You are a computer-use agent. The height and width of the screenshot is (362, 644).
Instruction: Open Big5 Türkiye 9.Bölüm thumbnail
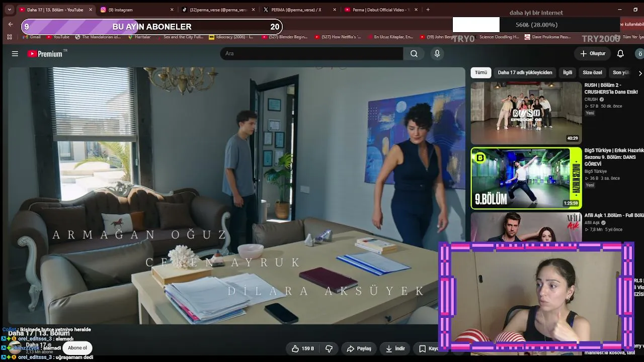click(526, 178)
